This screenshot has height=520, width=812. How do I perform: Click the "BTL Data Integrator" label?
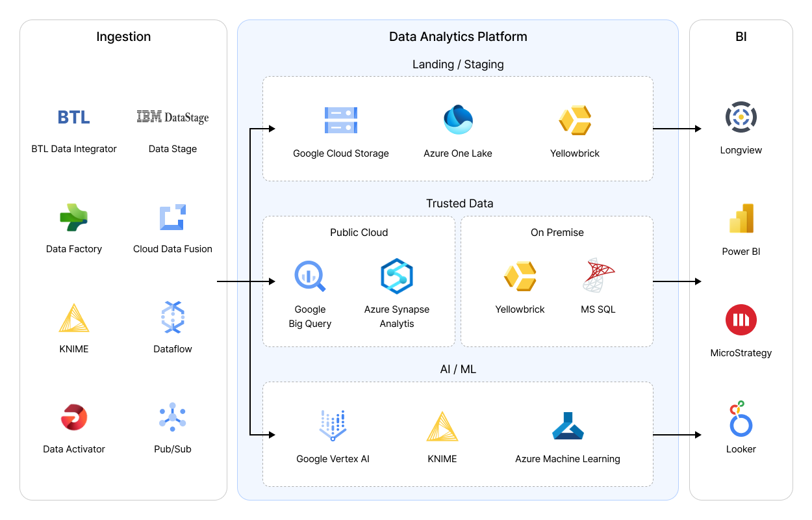(x=74, y=149)
